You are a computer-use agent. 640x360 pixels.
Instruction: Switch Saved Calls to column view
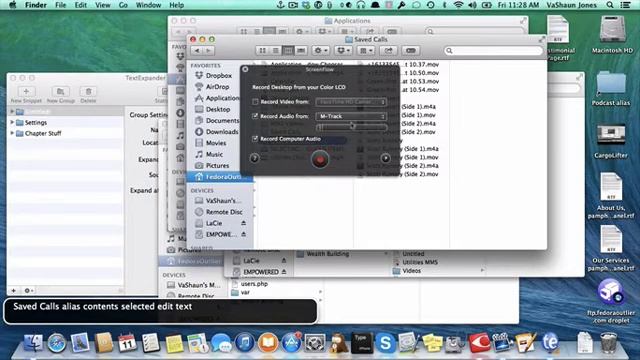(x=288, y=51)
